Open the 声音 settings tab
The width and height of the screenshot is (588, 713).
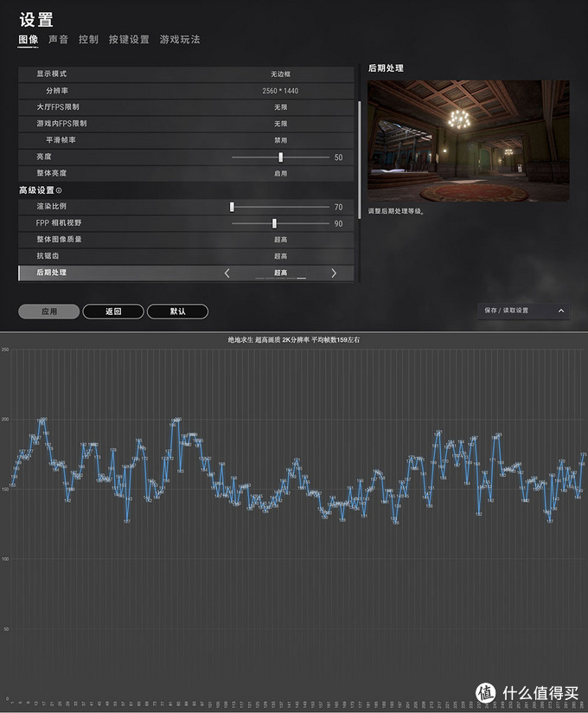click(58, 40)
